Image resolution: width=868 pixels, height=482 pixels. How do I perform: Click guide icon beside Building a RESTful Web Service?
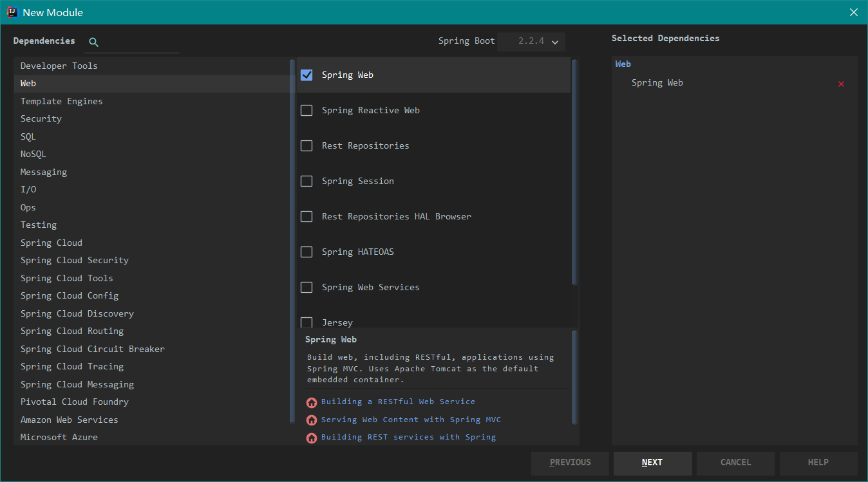pos(312,402)
